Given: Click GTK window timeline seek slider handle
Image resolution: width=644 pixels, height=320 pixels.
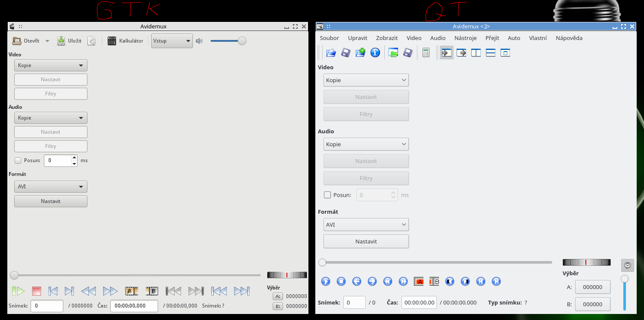Looking at the screenshot, I should [x=14, y=275].
